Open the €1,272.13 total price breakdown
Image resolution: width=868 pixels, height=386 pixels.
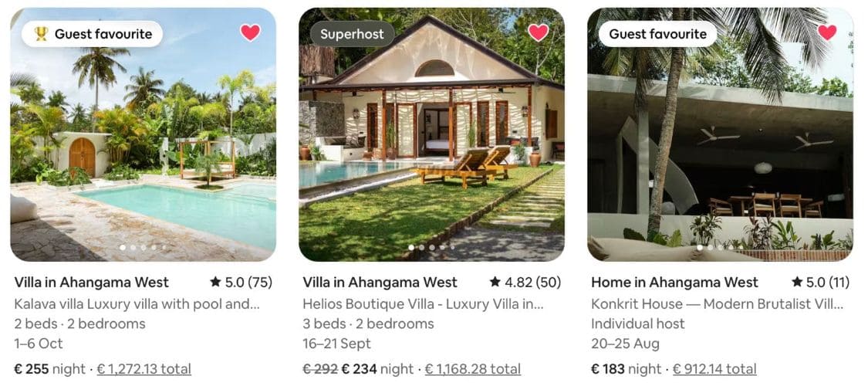[144, 369]
